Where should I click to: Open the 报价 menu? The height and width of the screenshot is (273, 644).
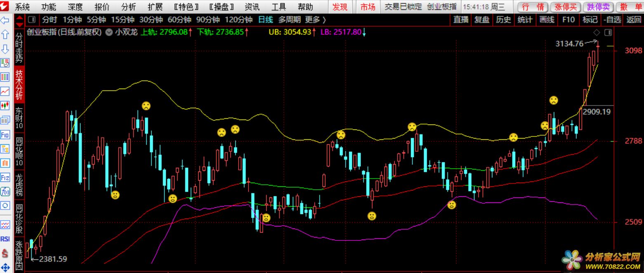102,7
